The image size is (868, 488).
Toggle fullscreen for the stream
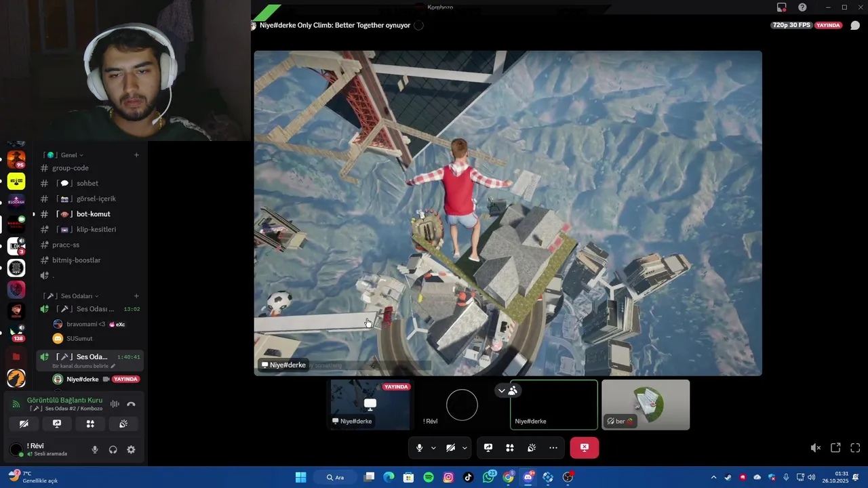855,447
